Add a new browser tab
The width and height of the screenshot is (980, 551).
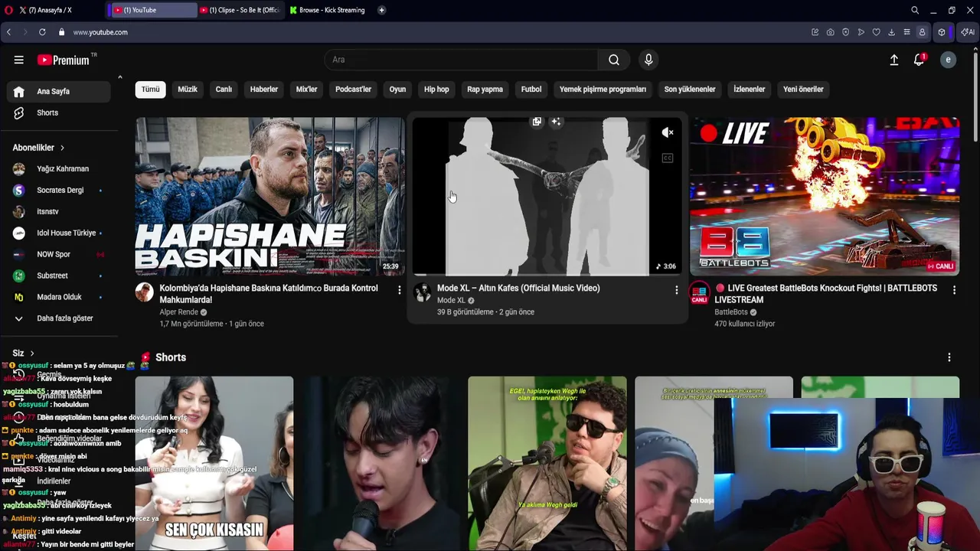(381, 10)
